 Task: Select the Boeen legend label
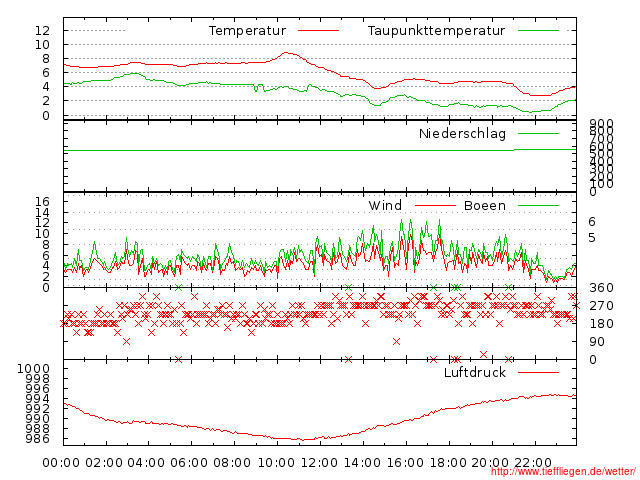[x=485, y=205]
